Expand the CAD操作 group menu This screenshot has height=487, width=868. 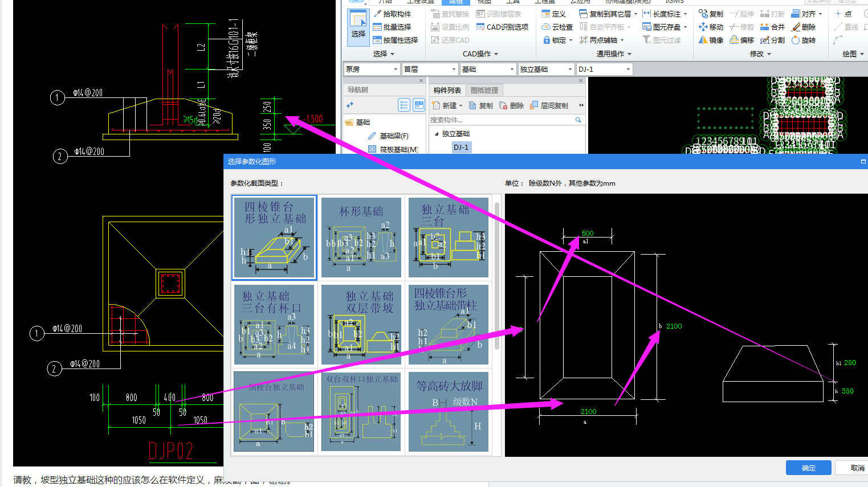click(480, 54)
